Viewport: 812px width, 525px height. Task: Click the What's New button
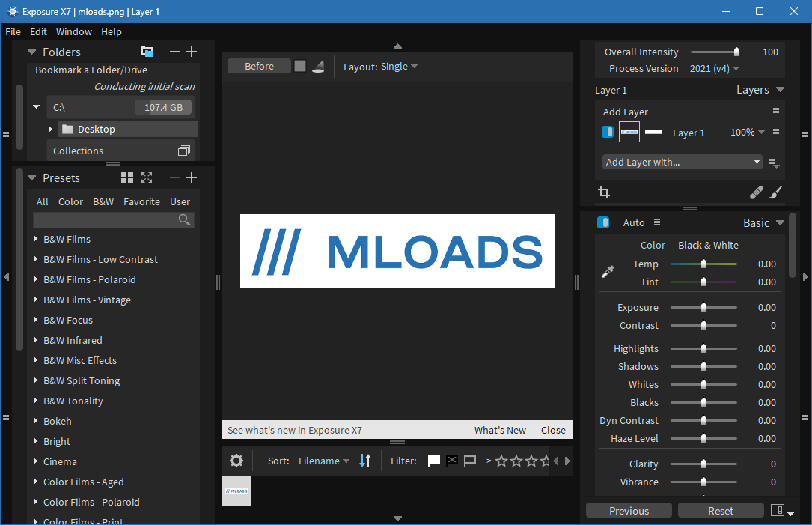tap(500, 430)
